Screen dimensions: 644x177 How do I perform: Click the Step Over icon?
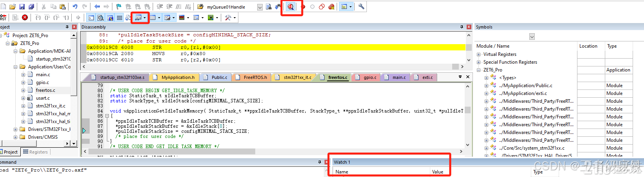pyautogui.click(x=47, y=18)
